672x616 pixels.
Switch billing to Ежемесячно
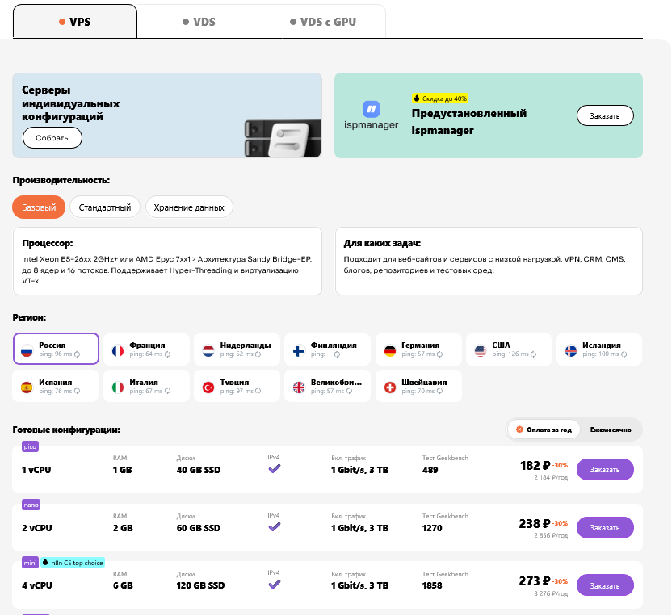pos(610,430)
